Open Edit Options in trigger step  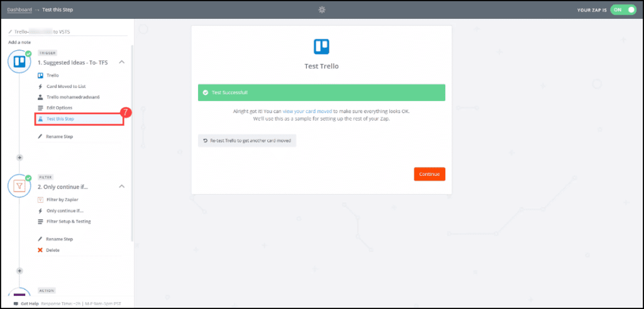tap(60, 108)
